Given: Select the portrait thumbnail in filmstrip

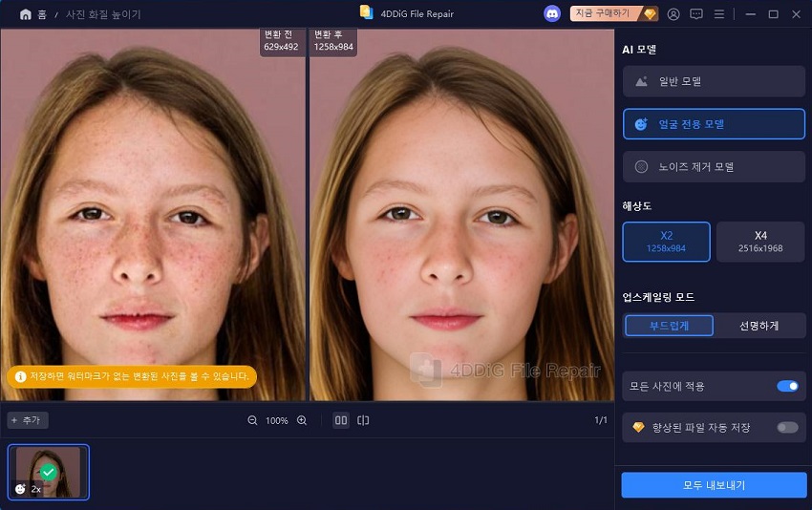Looking at the screenshot, I should point(48,472).
